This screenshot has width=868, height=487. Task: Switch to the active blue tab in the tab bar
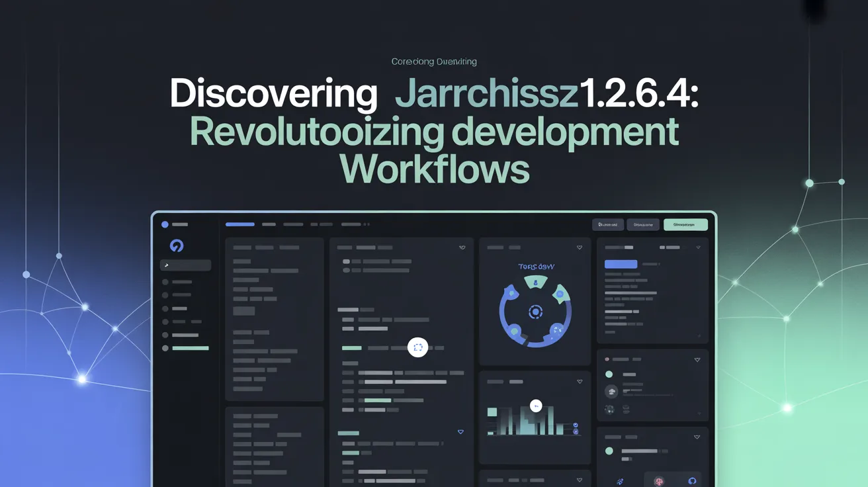[x=240, y=224]
